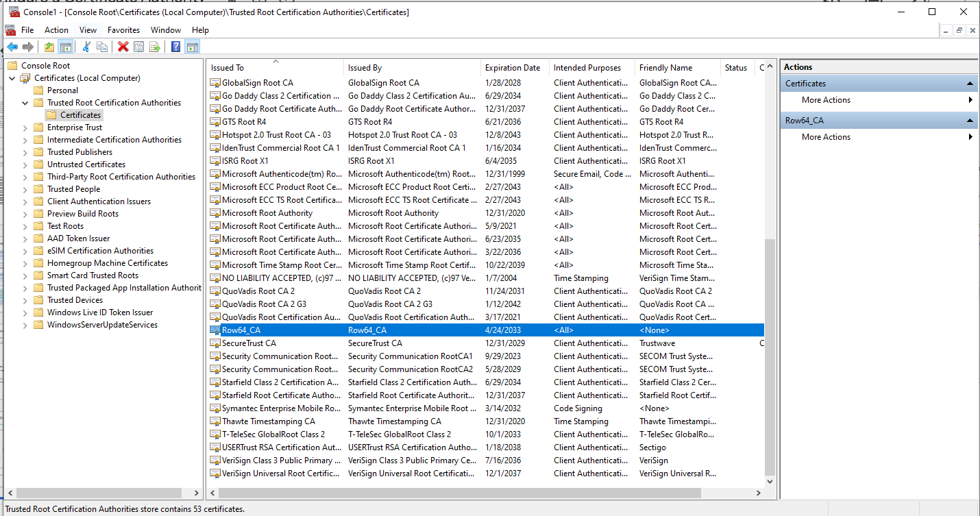Collapse the Trusted Root Certification Authorities node
This screenshot has width=980, height=516.
(25, 103)
